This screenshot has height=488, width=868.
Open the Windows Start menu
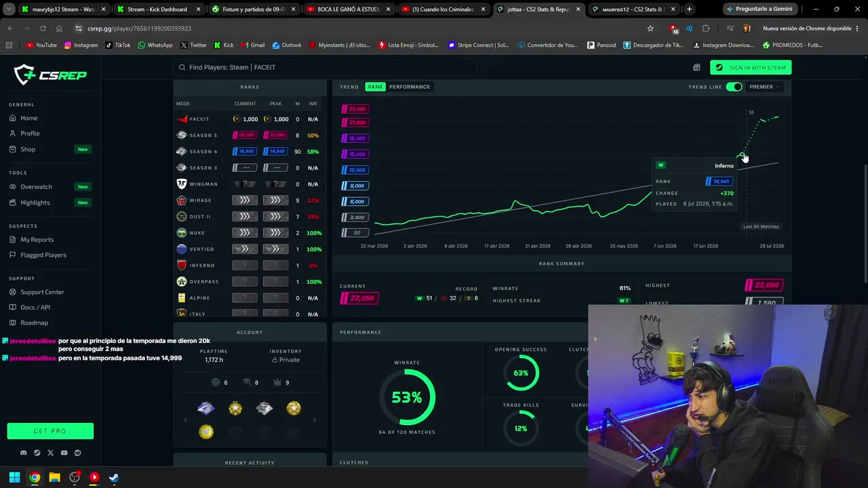pyautogui.click(x=14, y=477)
